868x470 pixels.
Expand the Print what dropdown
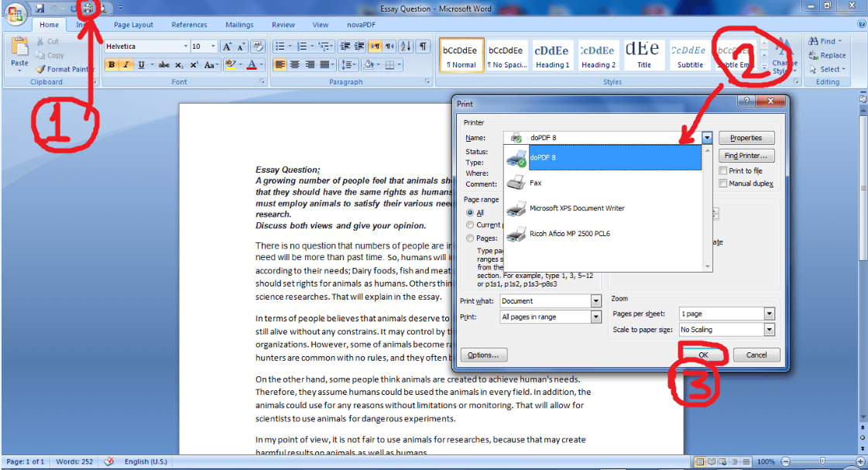[595, 301]
